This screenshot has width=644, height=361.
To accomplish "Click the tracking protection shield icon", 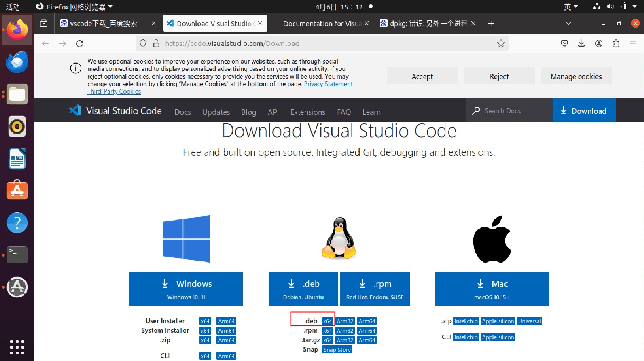I will tap(143, 43).
